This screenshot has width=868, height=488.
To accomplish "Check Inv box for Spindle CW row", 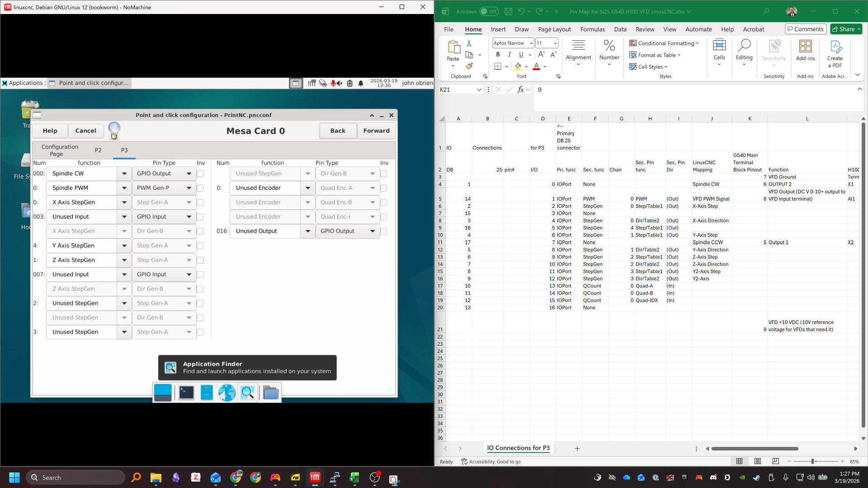I will (x=200, y=174).
